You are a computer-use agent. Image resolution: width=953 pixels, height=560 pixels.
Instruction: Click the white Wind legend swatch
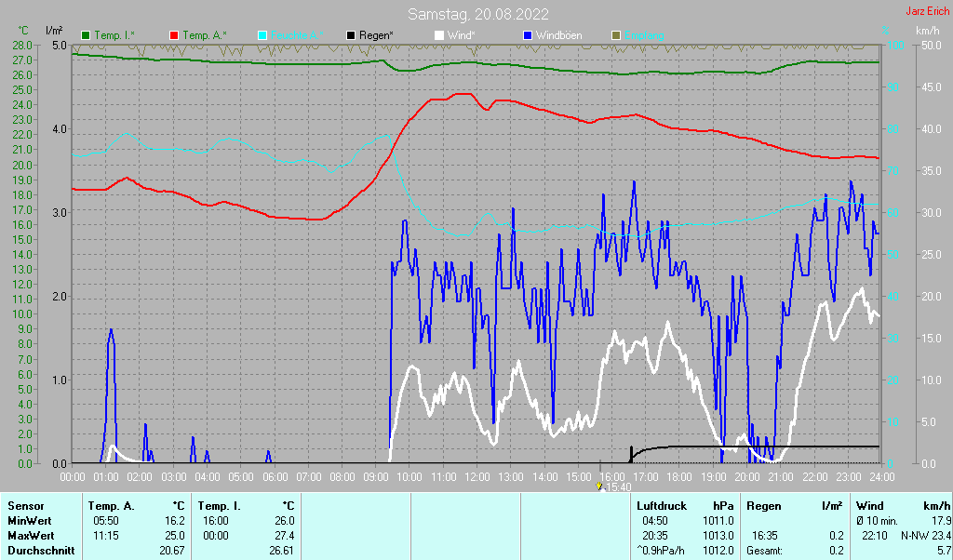439,36
